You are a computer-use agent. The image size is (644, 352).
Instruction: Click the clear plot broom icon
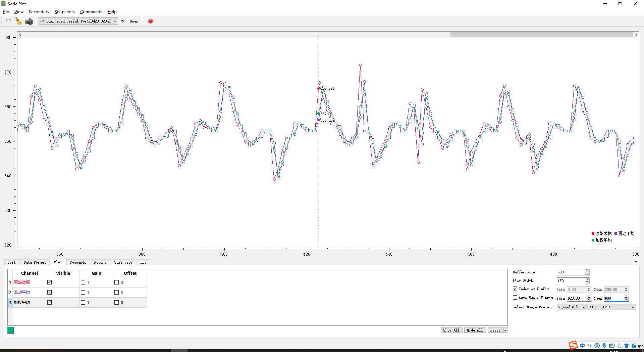point(19,21)
